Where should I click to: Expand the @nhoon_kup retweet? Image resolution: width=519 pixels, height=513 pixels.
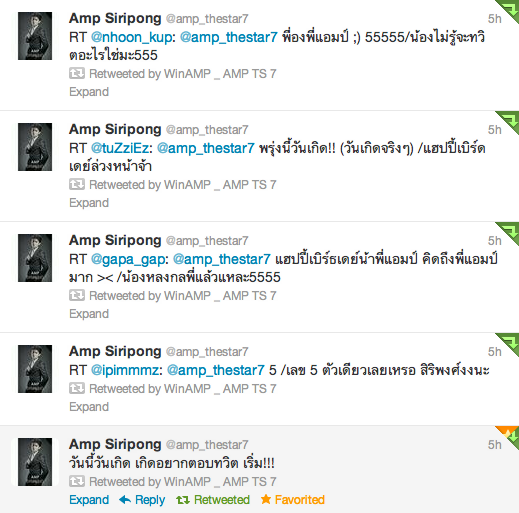89,92
